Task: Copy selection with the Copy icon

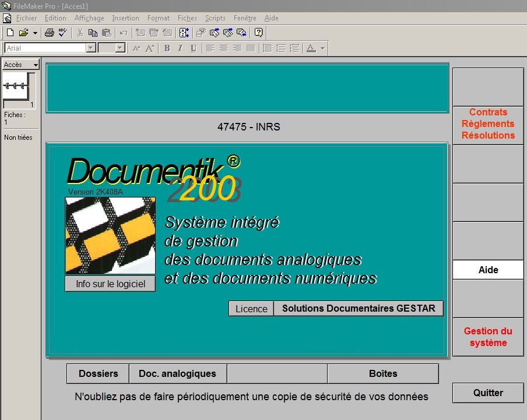Action: (93, 33)
